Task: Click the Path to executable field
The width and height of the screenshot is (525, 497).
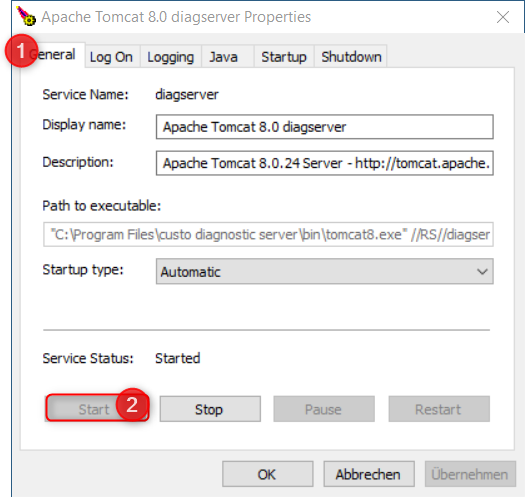Action: [268, 234]
